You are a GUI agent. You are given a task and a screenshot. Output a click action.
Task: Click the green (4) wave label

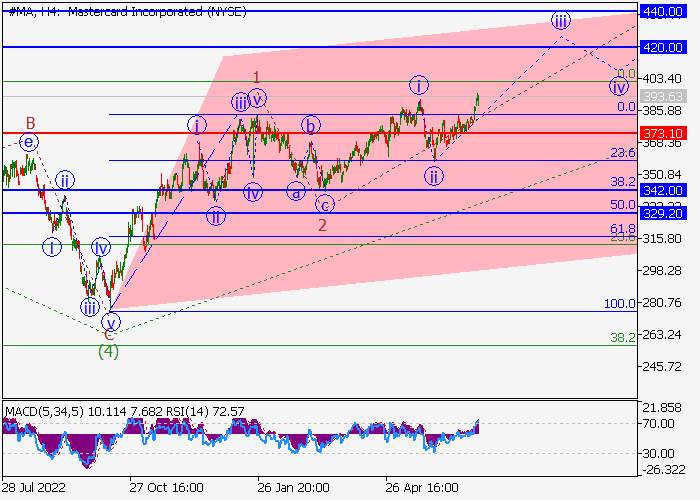(108, 352)
